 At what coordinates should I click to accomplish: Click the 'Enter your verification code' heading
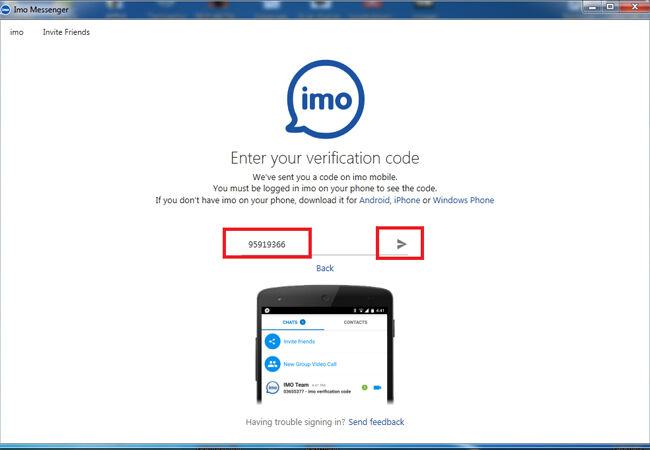(x=325, y=158)
